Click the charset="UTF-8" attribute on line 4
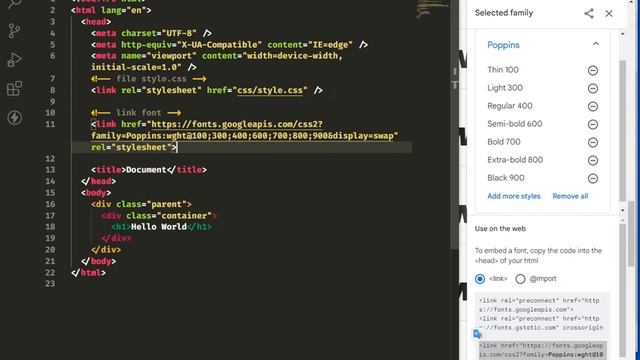 click(159, 33)
